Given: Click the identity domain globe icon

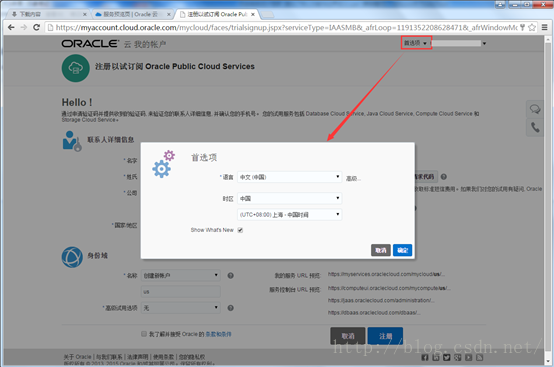Looking at the screenshot, I should pyautogui.click(x=72, y=257).
